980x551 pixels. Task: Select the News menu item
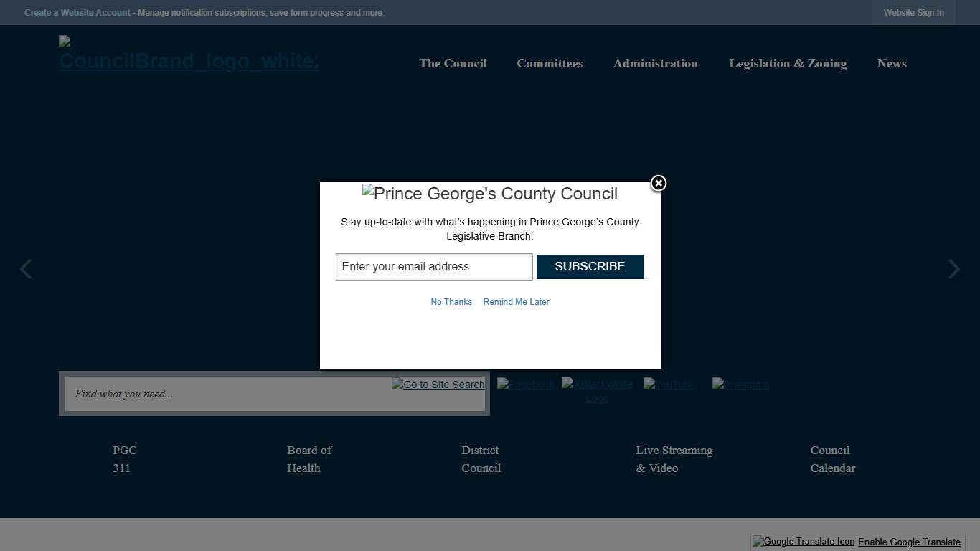(892, 63)
